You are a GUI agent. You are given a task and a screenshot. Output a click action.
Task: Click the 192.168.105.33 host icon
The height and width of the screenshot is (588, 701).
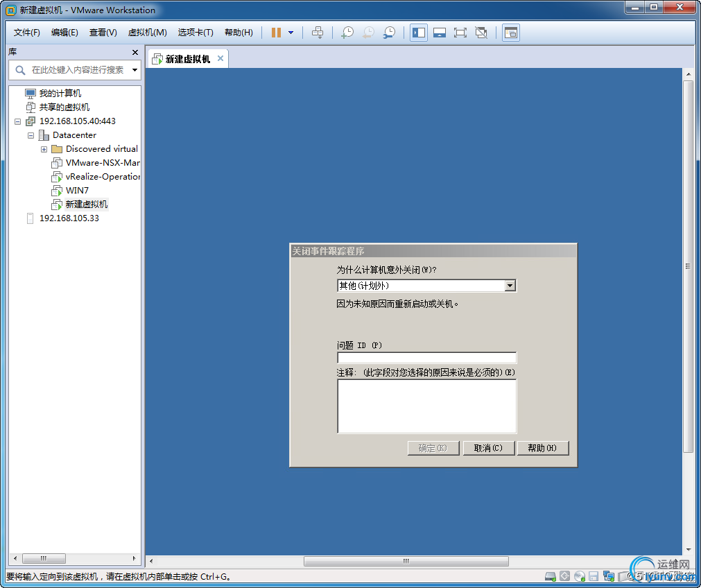point(30,218)
